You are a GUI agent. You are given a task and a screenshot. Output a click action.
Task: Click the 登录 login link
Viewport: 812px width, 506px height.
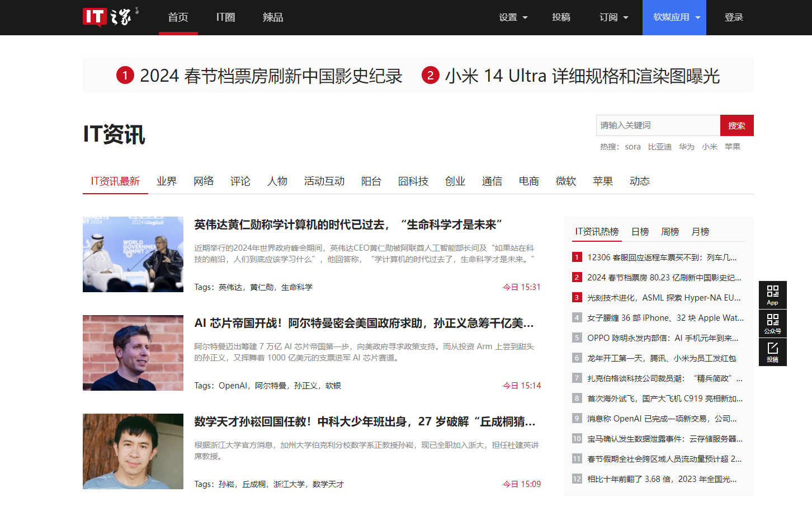[x=734, y=17]
